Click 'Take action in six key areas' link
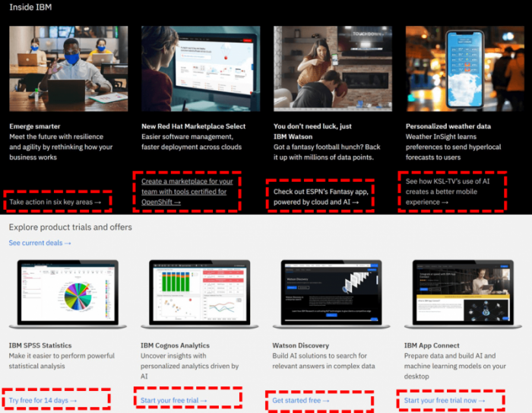This screenshot has width=532, height=413. [55, 202]
